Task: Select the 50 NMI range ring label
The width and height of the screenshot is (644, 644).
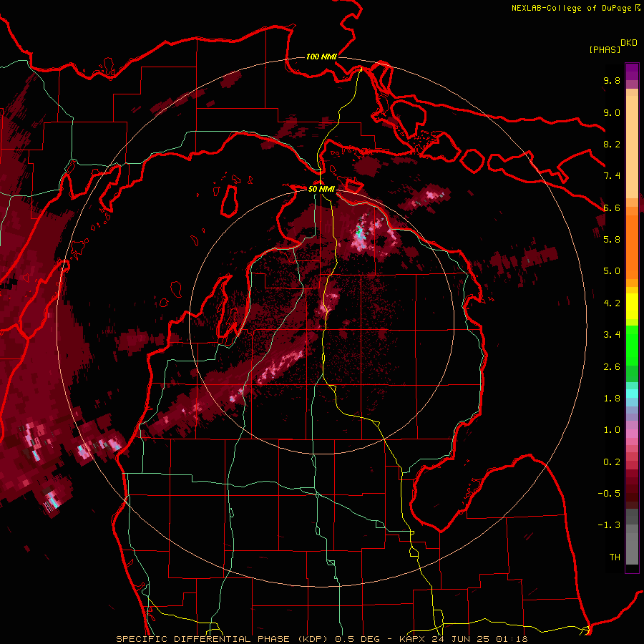Action: [321, 189]
